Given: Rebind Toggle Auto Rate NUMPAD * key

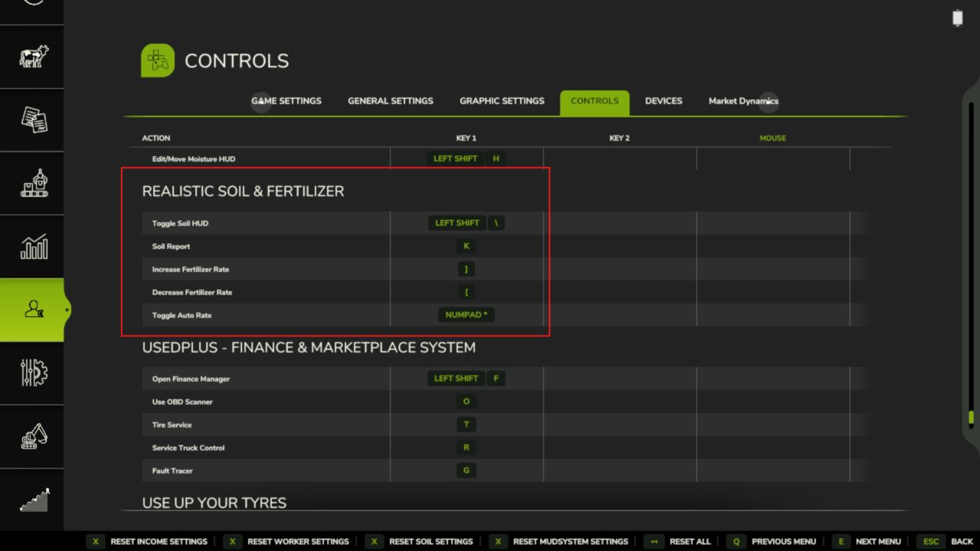Looking at the screenshot, I should tap(466, 315).
